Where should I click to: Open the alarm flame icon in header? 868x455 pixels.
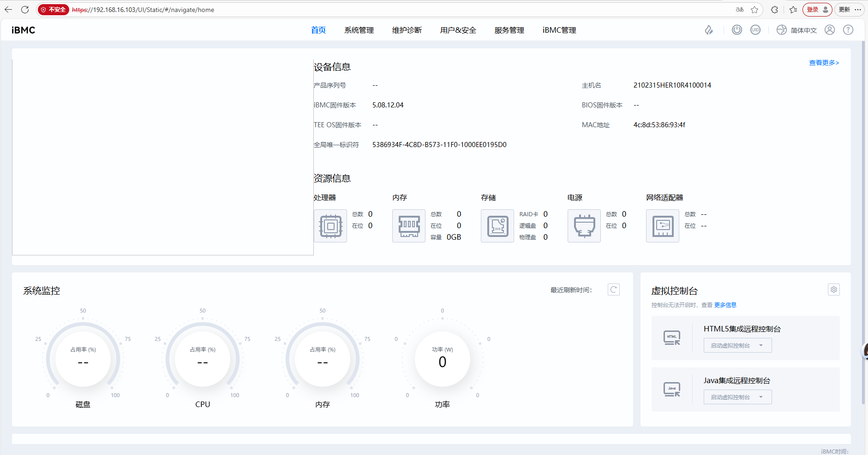(x=709, y=30)
